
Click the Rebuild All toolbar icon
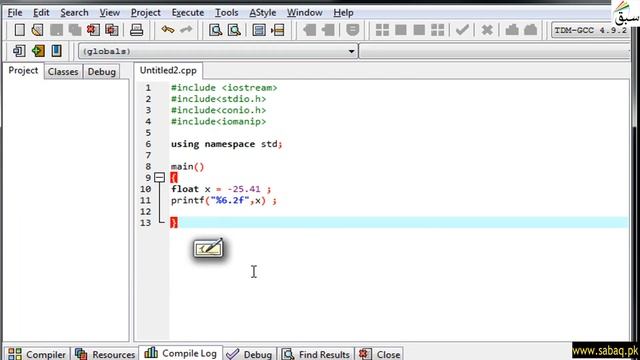point(438,30)
